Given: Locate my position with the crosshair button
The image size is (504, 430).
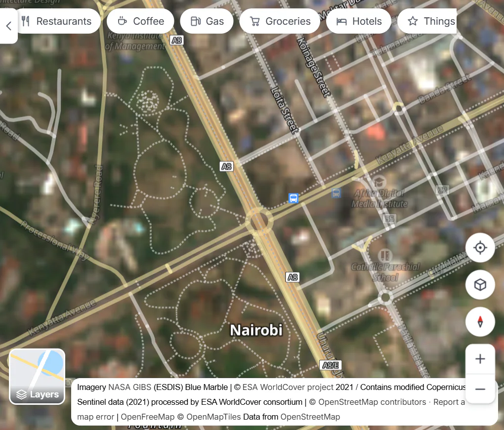Looking at the screenshot, I should 480,248.
